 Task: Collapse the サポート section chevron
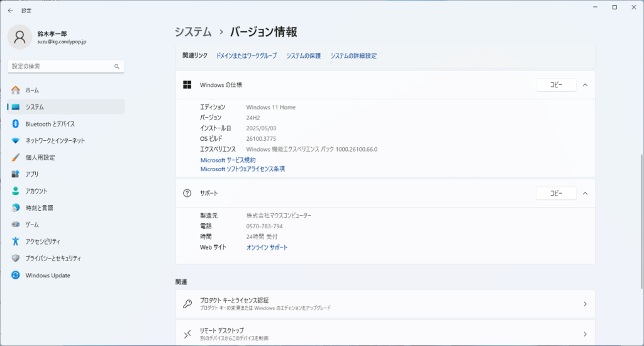pyautogui.click(x=585, y=193)
